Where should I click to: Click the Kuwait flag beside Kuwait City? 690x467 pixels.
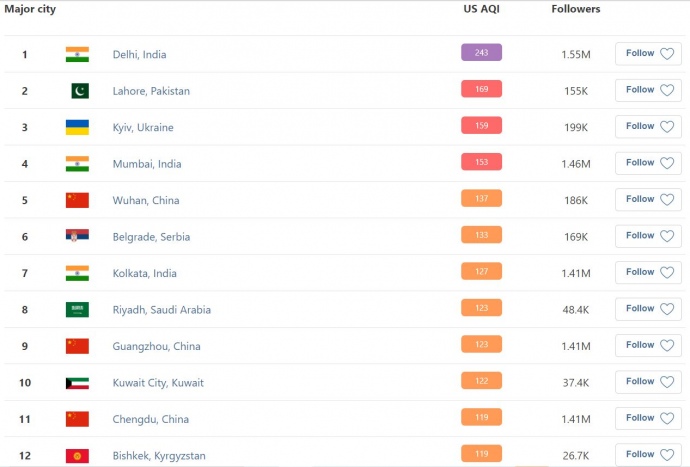click(x=77, y=383)
